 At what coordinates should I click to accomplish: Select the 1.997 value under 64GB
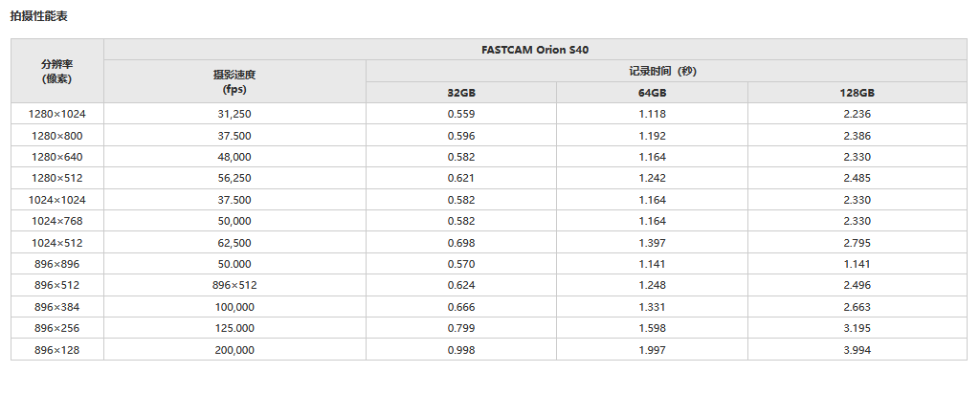(652, 350)
